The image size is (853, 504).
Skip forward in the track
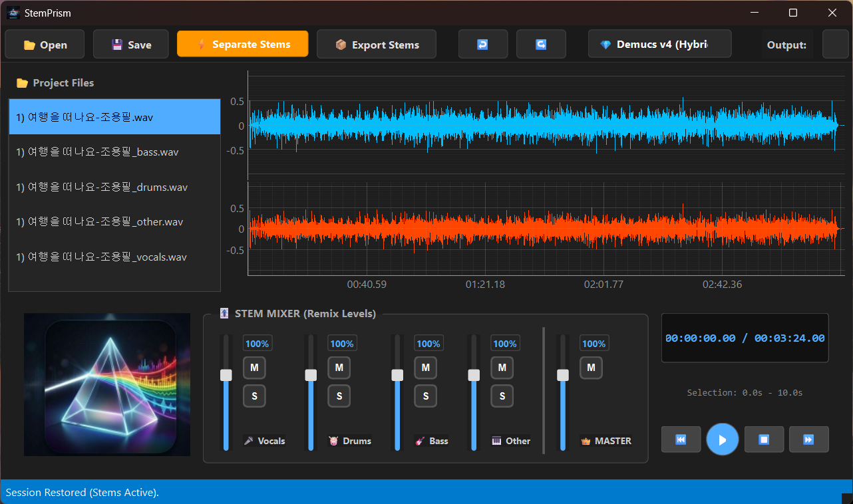[x=808, y=439]
